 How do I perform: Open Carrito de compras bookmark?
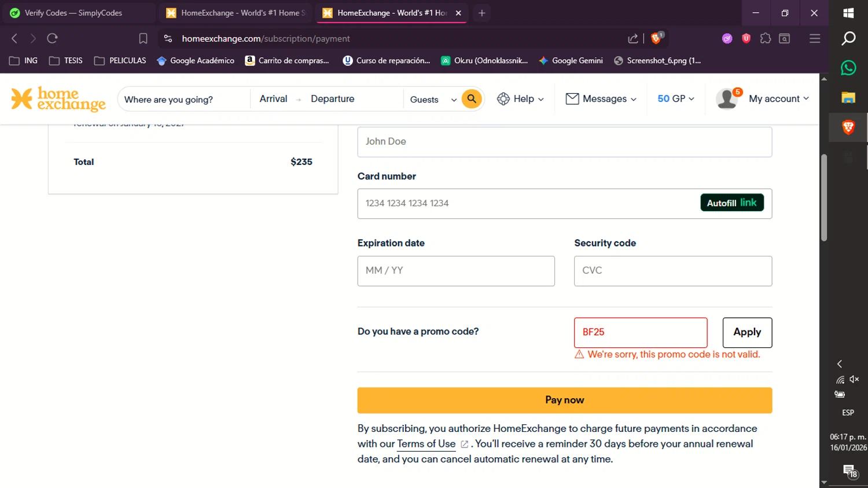(x=287, y=60)
